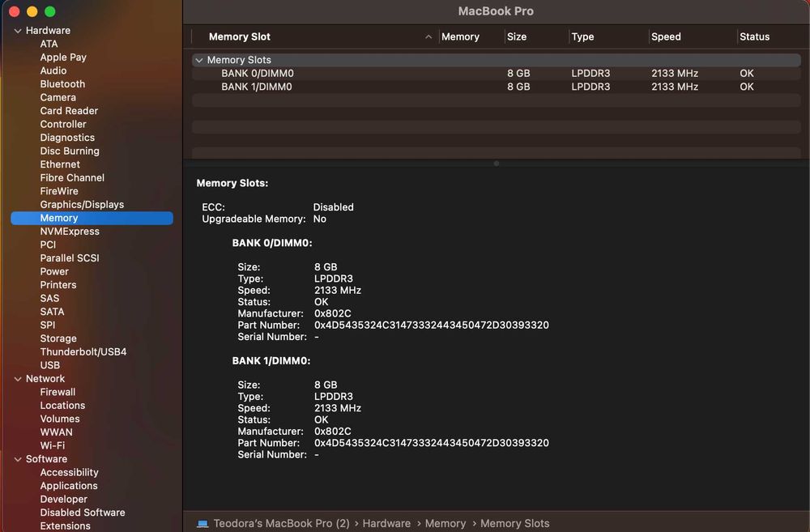The width and height of the screenshot is (810, 532).
Task: Collapse the Memory Slots disclosure chevron
Action: coord(199,61)
